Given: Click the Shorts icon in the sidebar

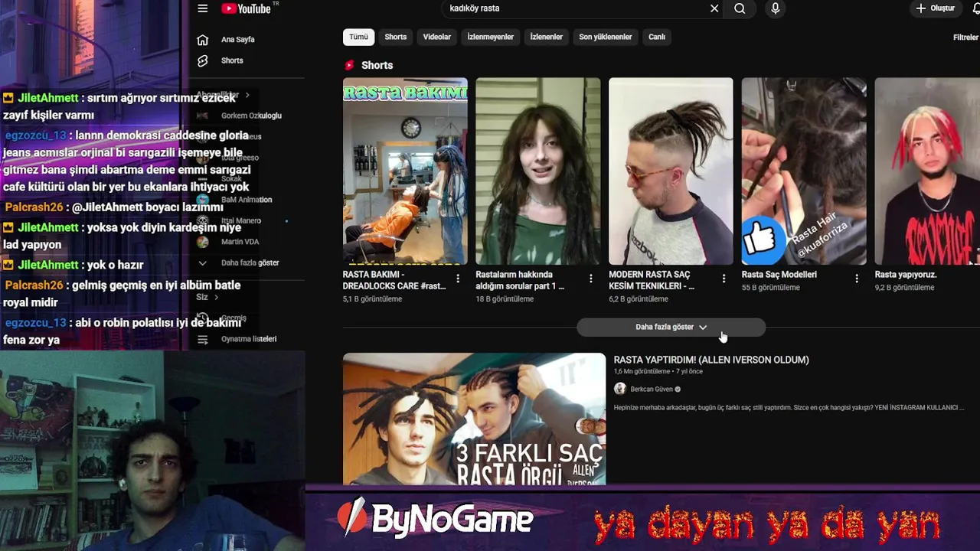Looking at the screenshot, I should [202, 60].
